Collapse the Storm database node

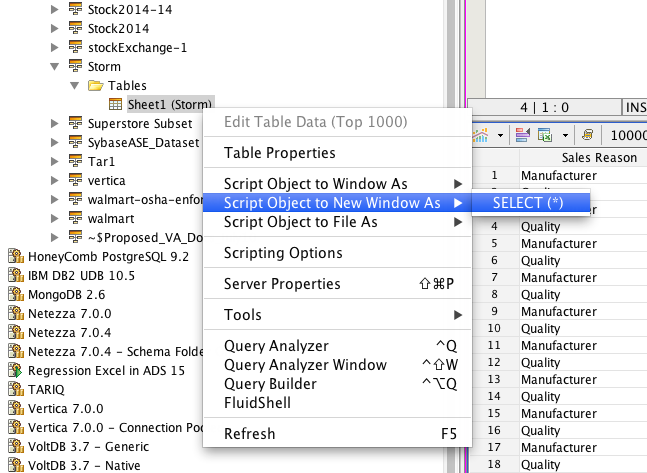[x=55, y=67]
